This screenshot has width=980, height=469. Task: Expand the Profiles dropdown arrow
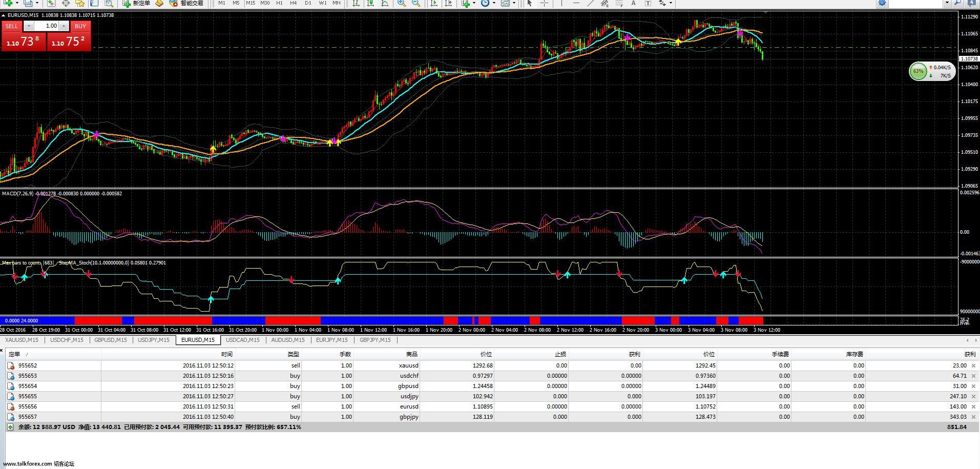[x=37, y=3]
